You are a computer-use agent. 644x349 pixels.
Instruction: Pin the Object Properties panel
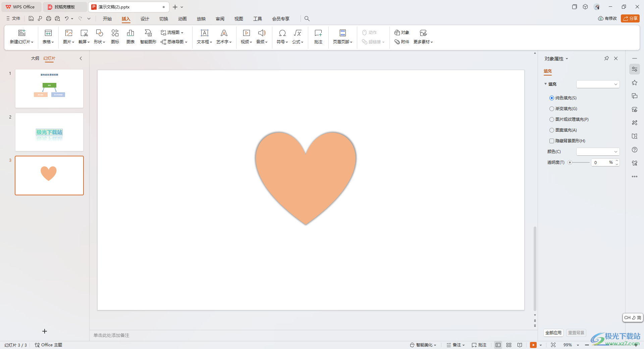[606, 58]
